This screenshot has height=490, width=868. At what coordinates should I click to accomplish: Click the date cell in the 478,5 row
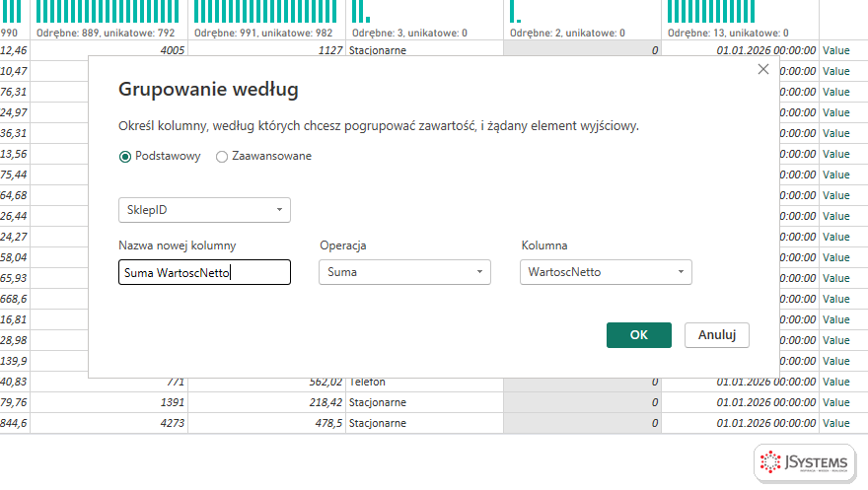point(740,423)
